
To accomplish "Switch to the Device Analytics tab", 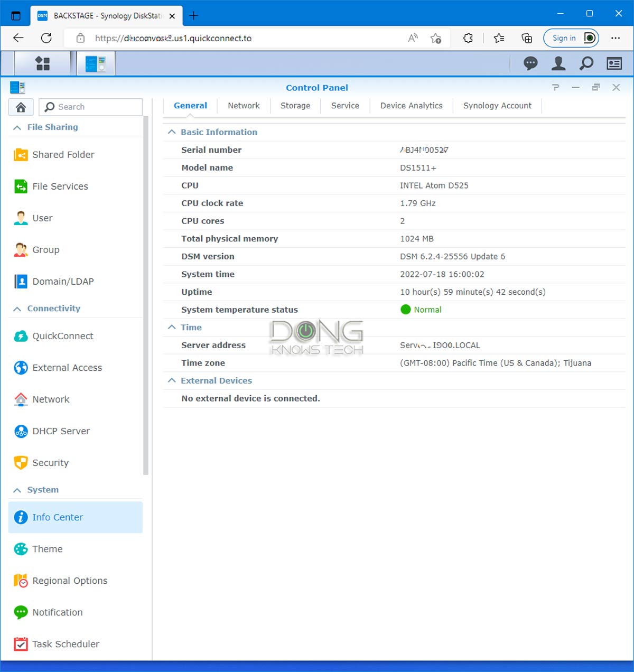I will point(412,106).
